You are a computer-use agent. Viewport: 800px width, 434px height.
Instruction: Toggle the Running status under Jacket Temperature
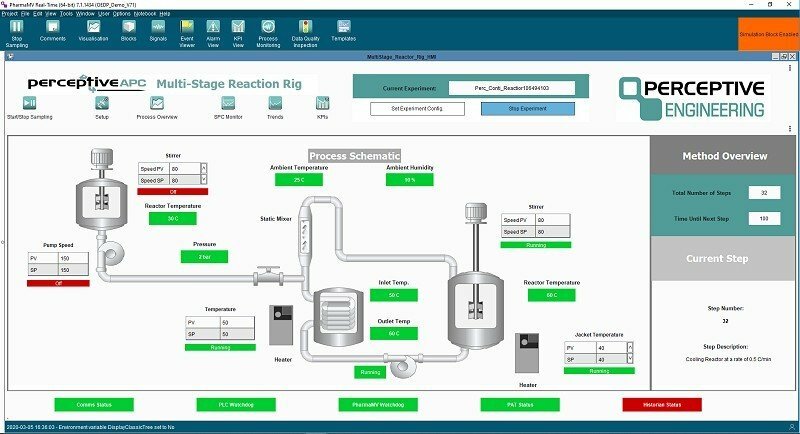[599, 371]
